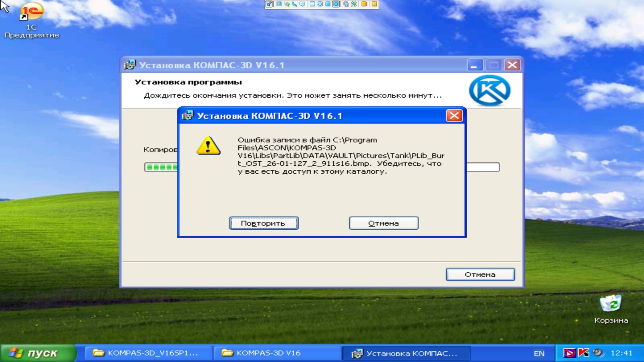This screenshot has height=362, width=644.
Task: Click the orange X icon on the remote toolbar
Action: (x=374, y=4)
